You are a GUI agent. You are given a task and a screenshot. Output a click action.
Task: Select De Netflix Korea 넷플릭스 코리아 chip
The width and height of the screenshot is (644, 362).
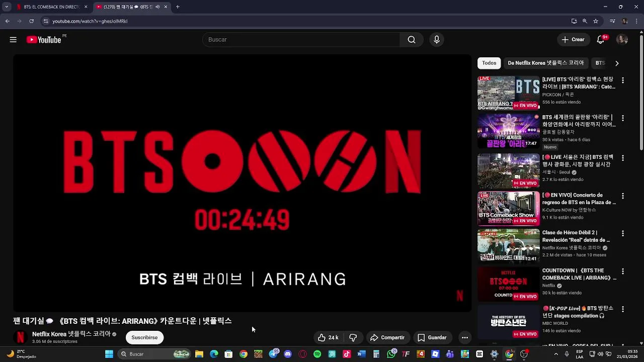pos(546,63)
